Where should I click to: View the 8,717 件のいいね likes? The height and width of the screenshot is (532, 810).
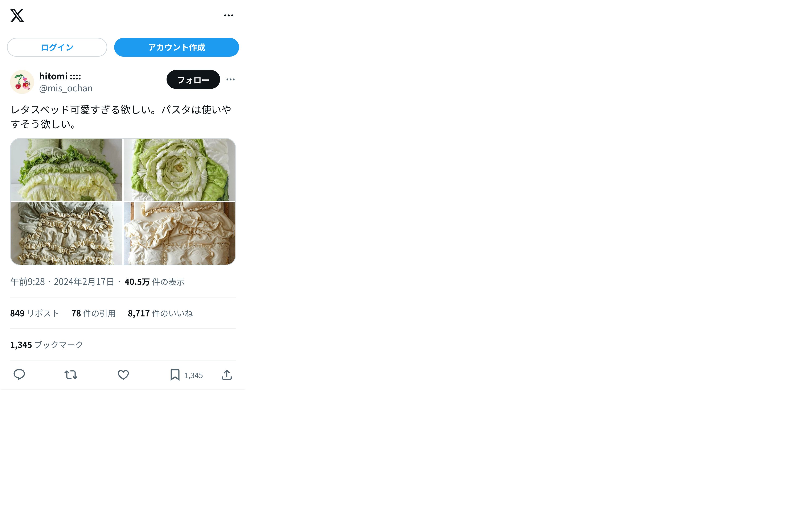click(x=160, y=313)
